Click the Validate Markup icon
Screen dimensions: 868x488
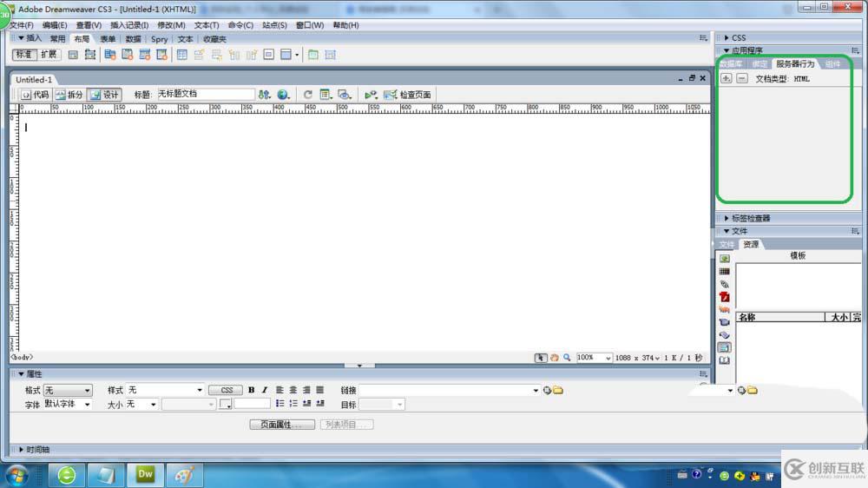371,95
